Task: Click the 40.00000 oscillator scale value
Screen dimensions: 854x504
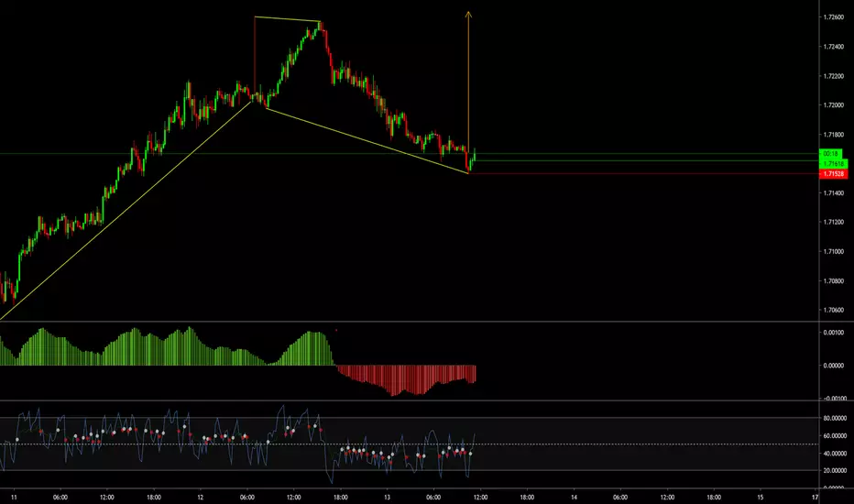Action: tap(834, 454)
